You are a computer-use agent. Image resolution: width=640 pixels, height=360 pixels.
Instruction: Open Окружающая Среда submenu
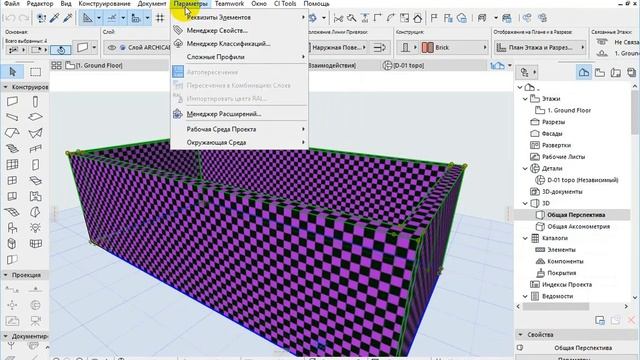point(239,142)
